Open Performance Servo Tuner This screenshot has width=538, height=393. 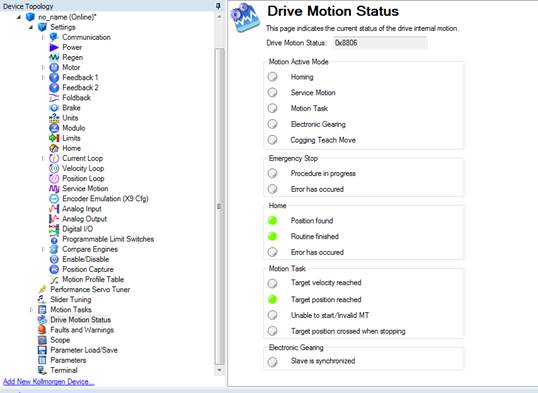click(x=90, y=290)
